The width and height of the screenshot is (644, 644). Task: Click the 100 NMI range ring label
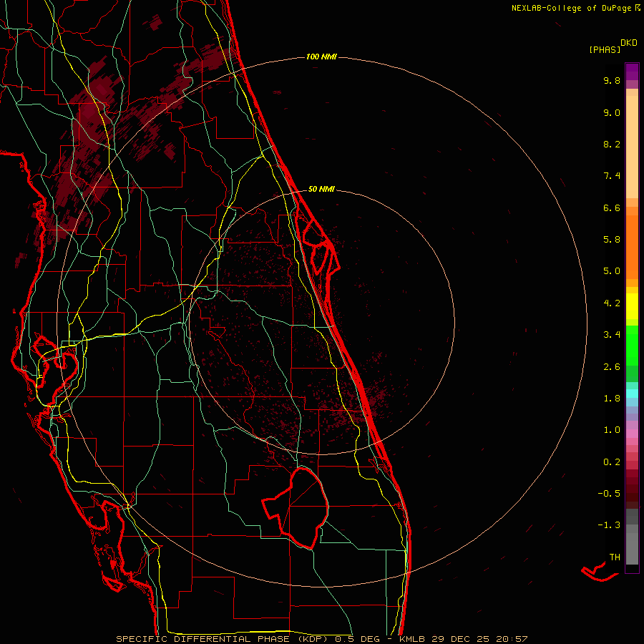pos(321,57)
